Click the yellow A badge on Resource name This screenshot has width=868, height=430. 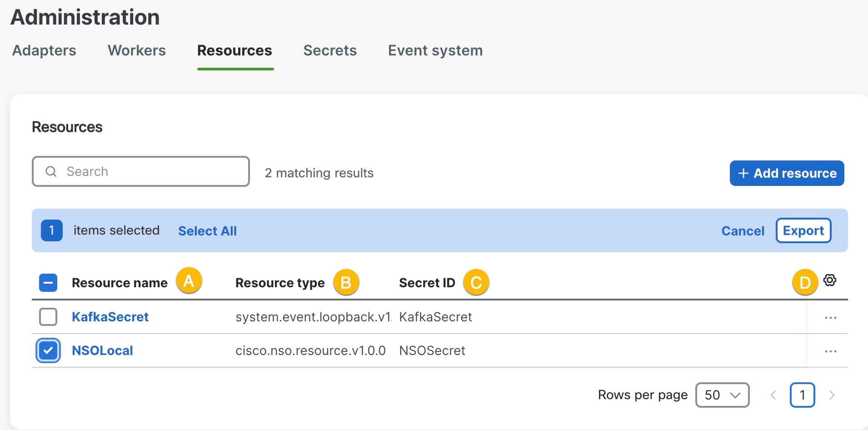(x=190, y=281)
